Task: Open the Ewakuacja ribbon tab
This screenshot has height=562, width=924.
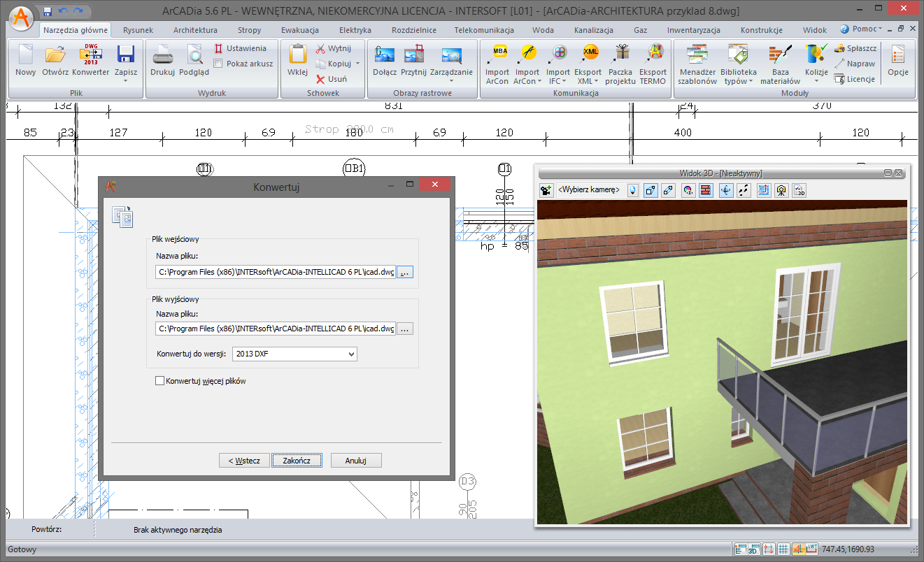Action: coord(300,30)
